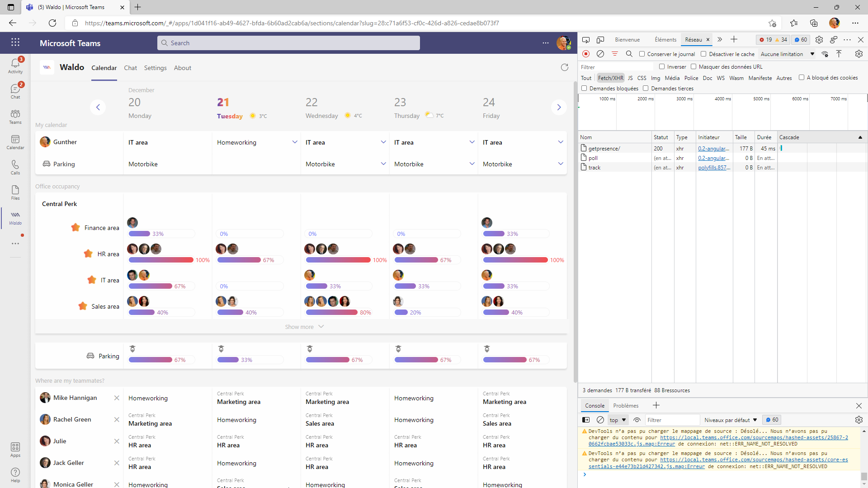This screenshot has height=488, width=868.
Task: Clear the DevTools network log
Action: pos(600,54)
